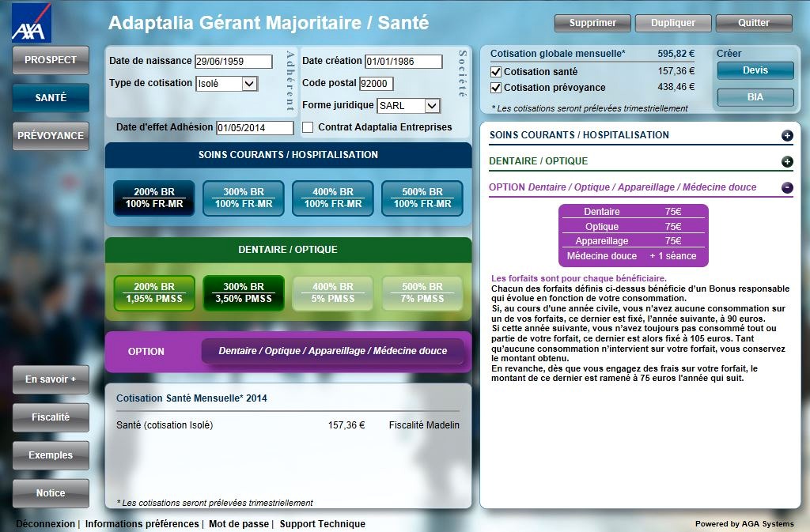Expand Soins Courants / Hospitalisation plus icon
This screenshot has height=532, width=810.
point(787,136)
